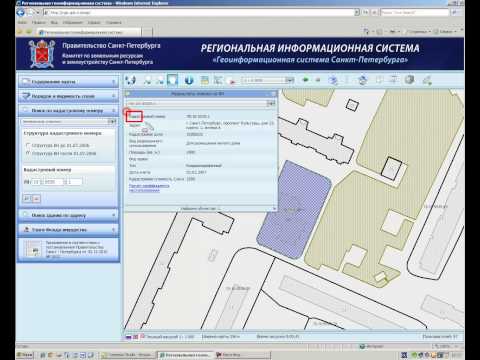Viewport: 480px width, 360px height.
Task: Click the 'Найдено объектов: 1' footer text
Action: [200, 209]
